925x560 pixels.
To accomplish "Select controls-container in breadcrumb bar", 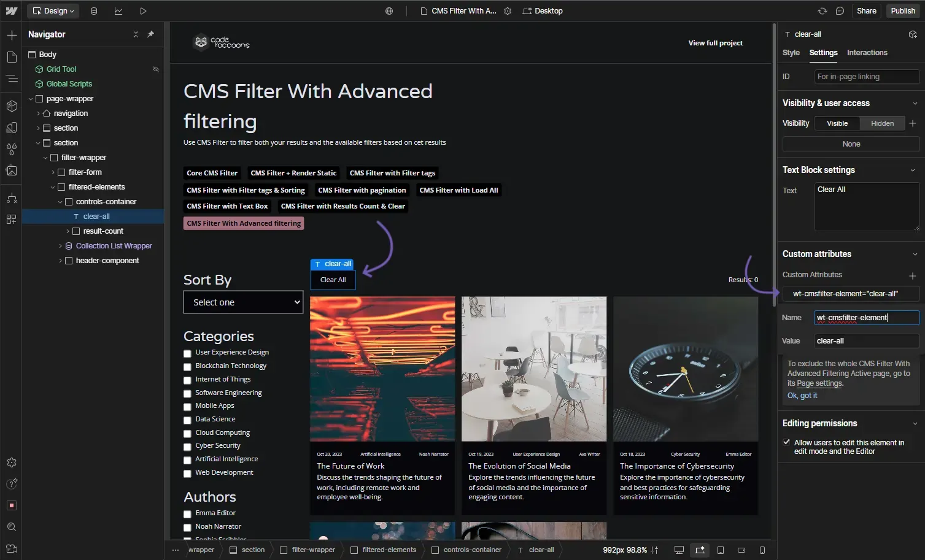I will coord(466,550).
